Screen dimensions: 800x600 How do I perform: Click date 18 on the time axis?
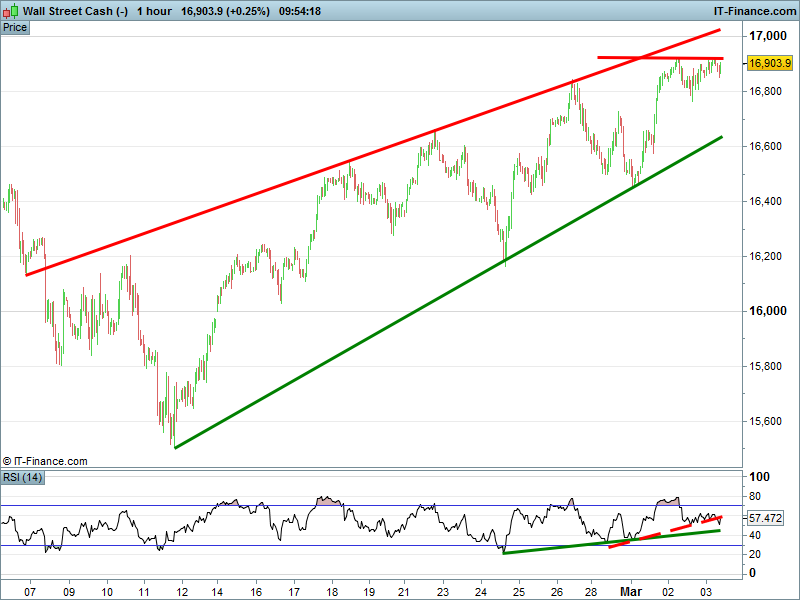point(332,592)
